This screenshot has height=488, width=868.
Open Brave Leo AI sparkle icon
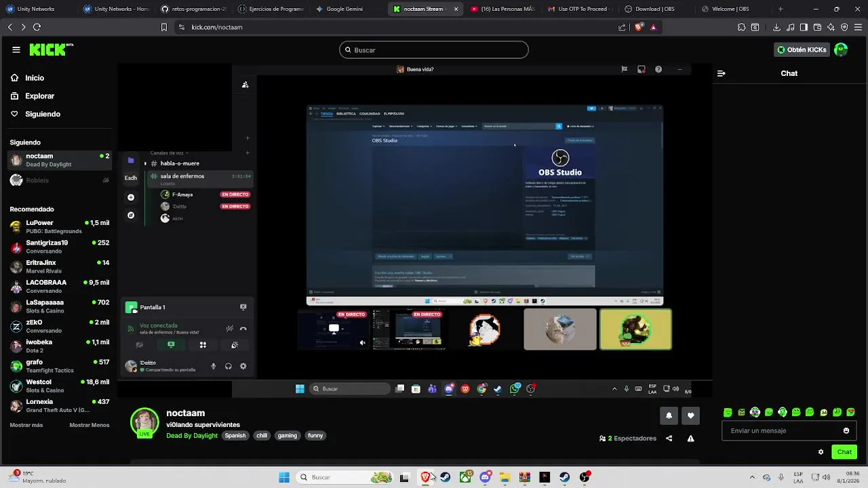[831, 27]
